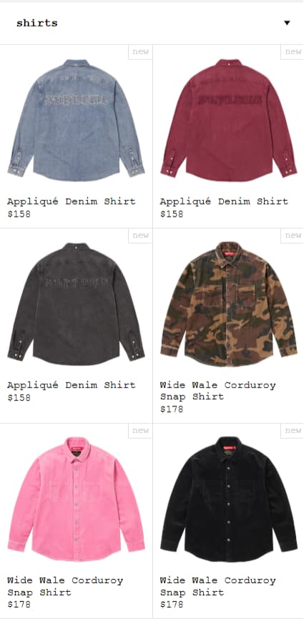
Task: Click the new badge on camo corduroy shirt
Action: [293, 236]
